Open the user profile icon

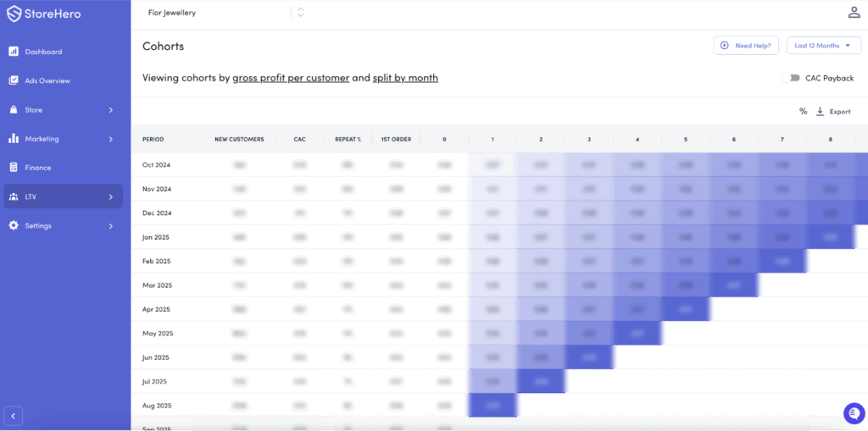tap(854, 13)
